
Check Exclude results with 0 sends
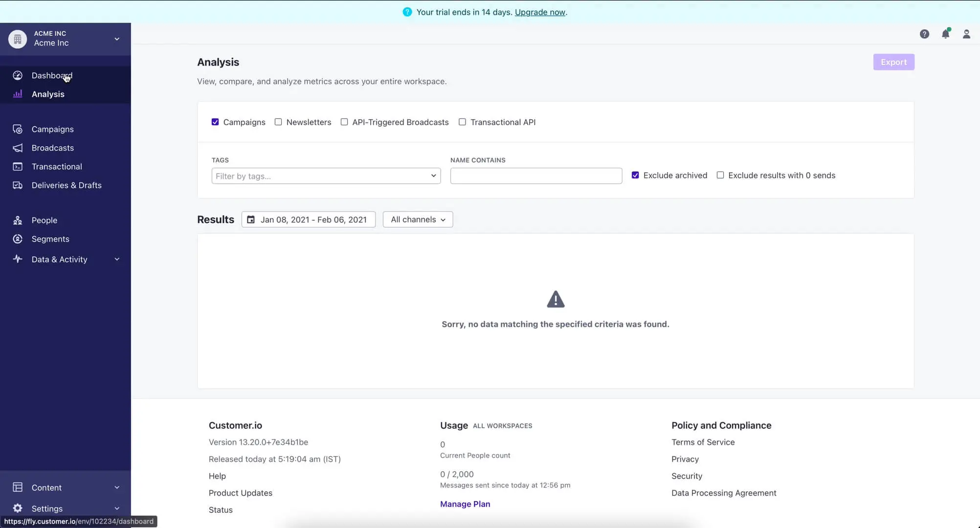(x=720, y=175)
